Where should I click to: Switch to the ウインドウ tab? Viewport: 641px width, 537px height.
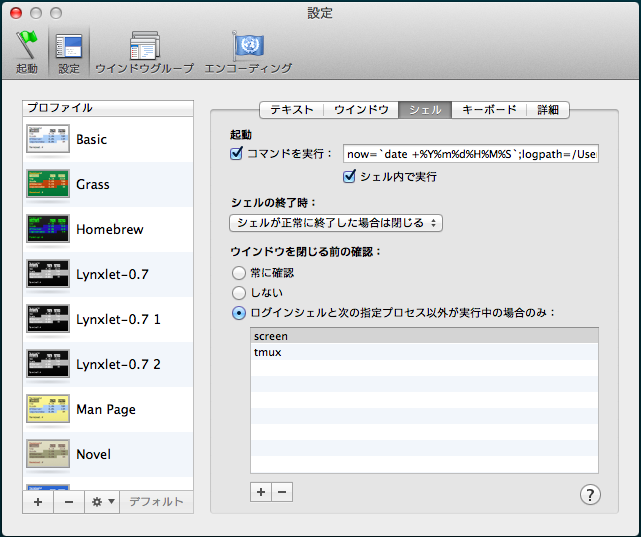pyautogui.click(x=361, y=110)
